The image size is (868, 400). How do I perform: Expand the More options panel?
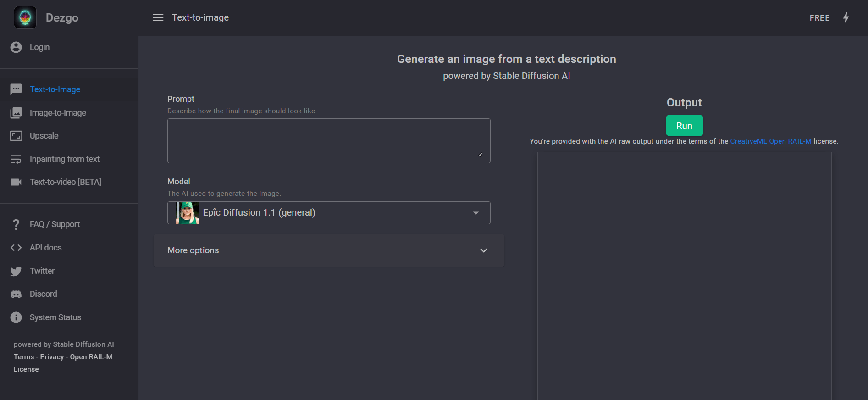pyautogui.click(x=329, y=250)
